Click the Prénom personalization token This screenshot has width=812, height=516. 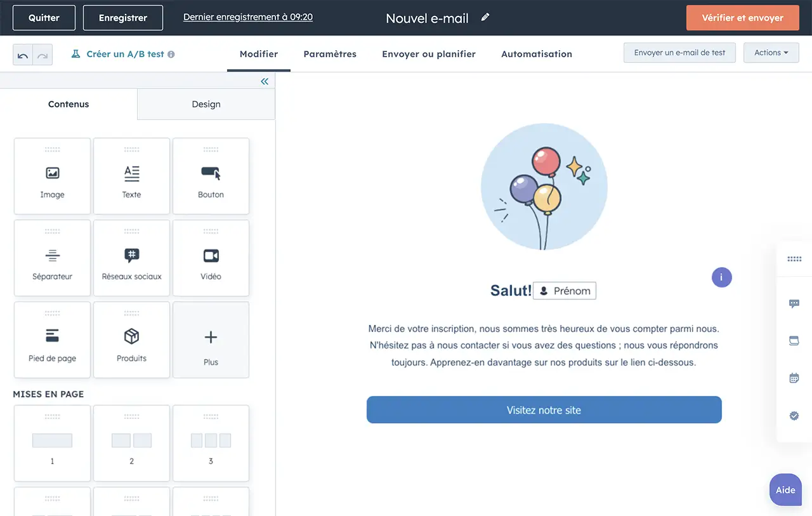[x=565, y=291]
